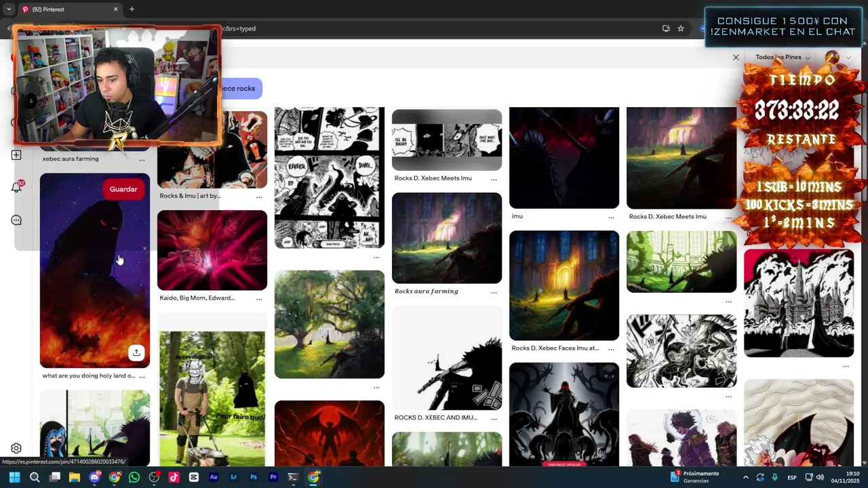Open WhatsApp from the taskbar
The width and height of the screenshot is (868, 488).
point(134,477)
